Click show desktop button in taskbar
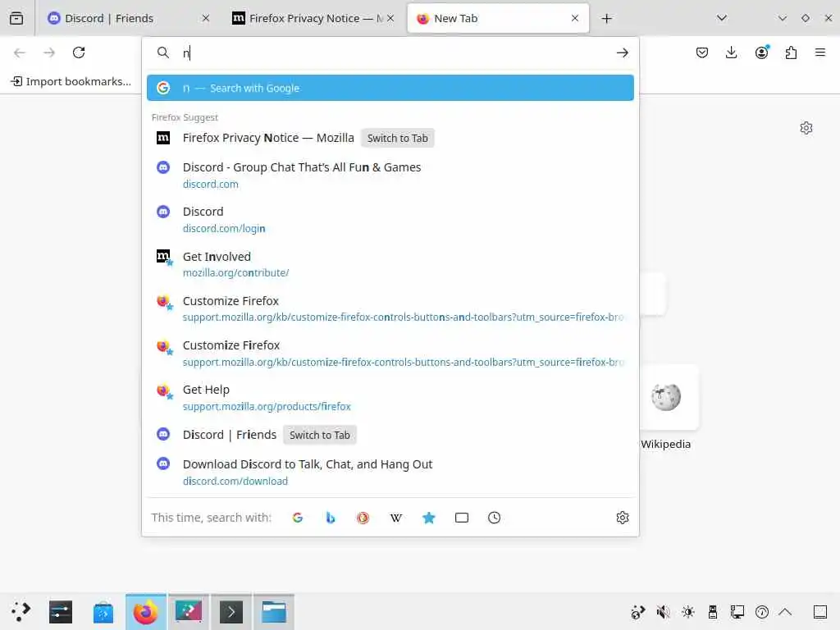The image size is (840, 630). pyautogui.click(x=820, y=612)
